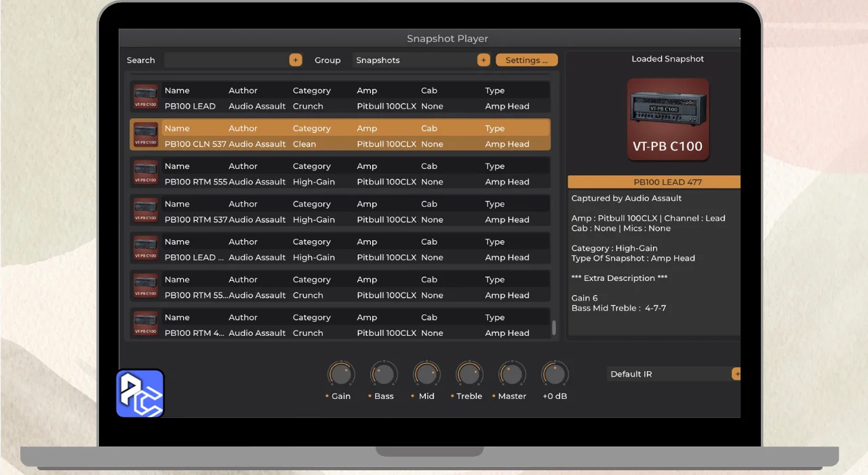Click the Mid knob
Image resolution: width=868 pixels, height=475 pixels.
(427, 374)
